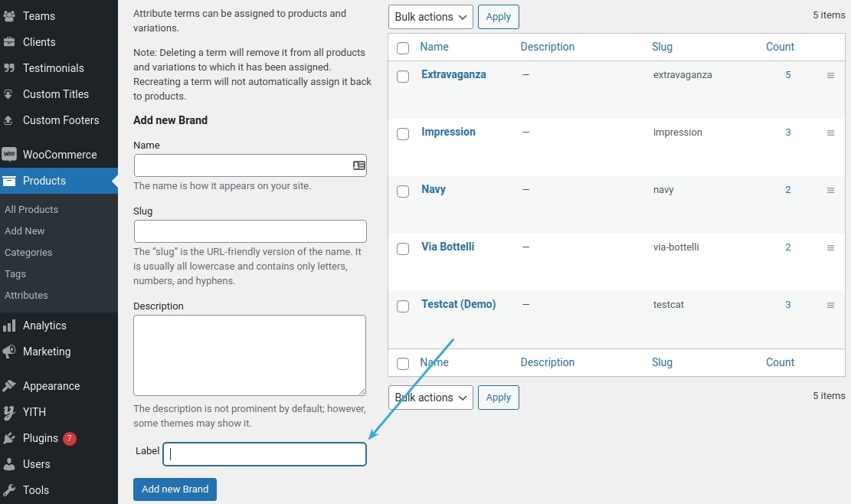Click the Marketing megaphone icon
This screenshot has height=504, width=851.
coord(9,352)
